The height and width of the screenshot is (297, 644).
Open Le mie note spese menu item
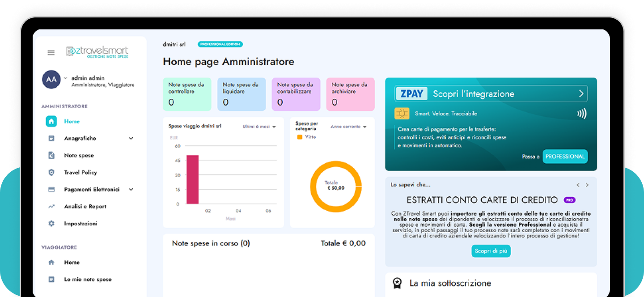88,280
